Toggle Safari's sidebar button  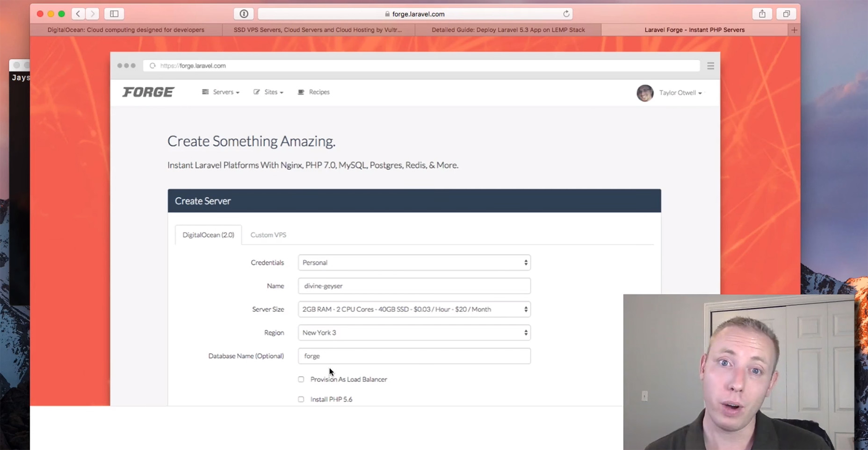tap(114, 14)
